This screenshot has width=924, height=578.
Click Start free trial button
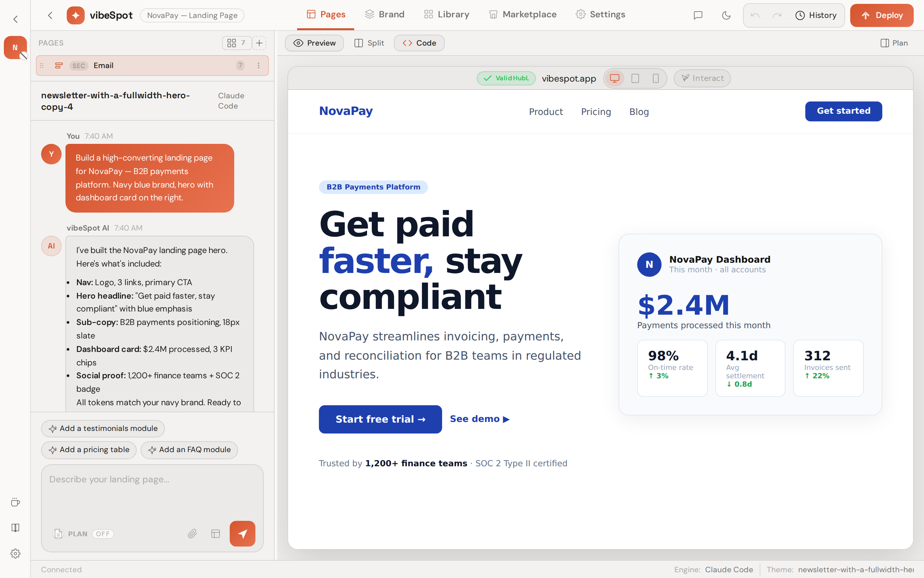coord(380,419)
